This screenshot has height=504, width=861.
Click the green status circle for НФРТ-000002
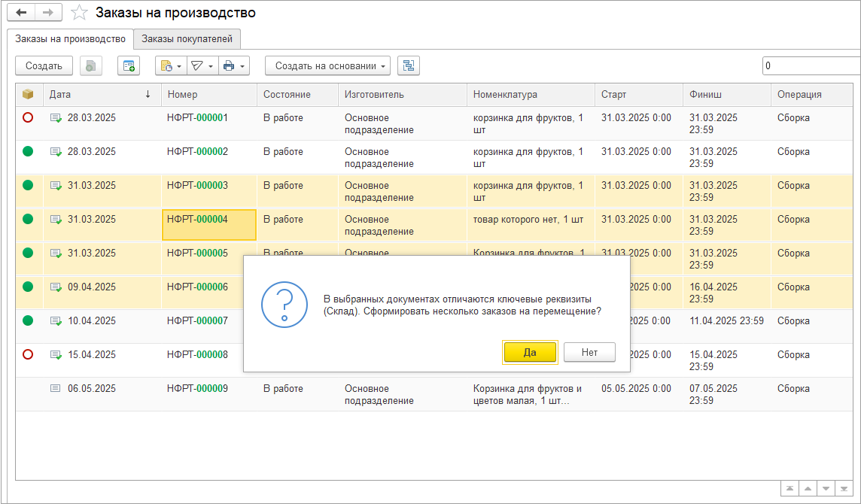pos(28,151)
